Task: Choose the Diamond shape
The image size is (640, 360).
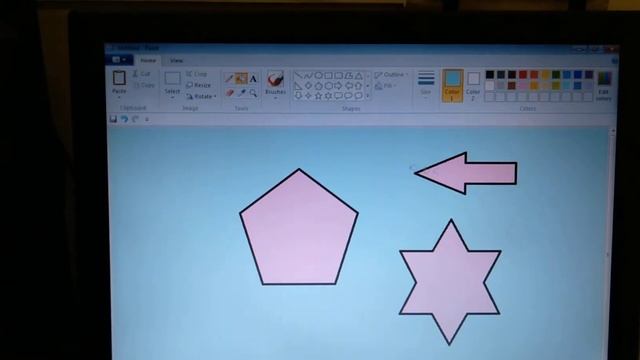Action: (x=308, y=86)
